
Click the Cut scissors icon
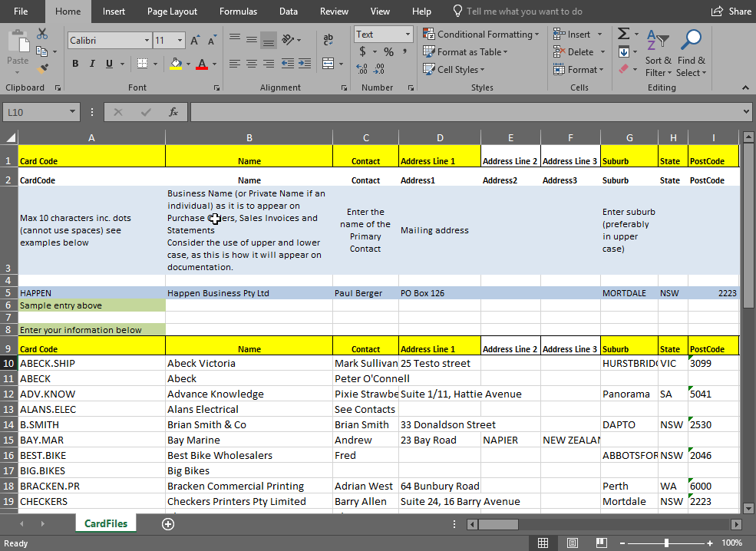pyautogui.click(x=42, y=34)
